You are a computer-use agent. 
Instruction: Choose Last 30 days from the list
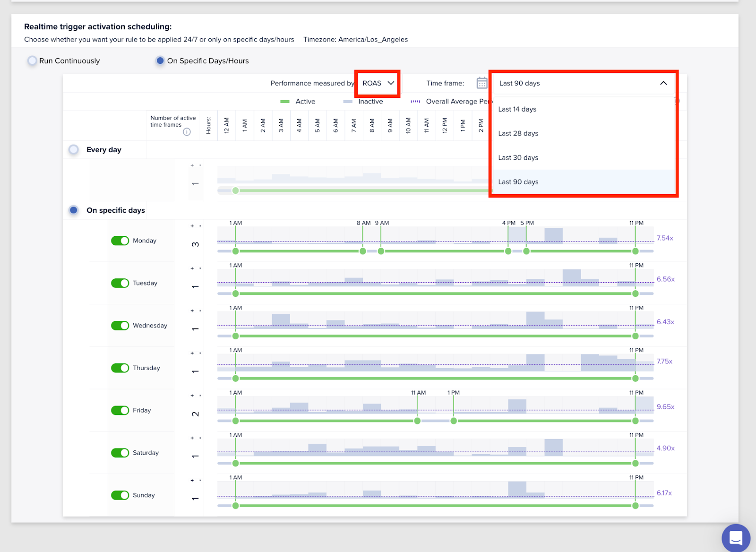point(584,157)
